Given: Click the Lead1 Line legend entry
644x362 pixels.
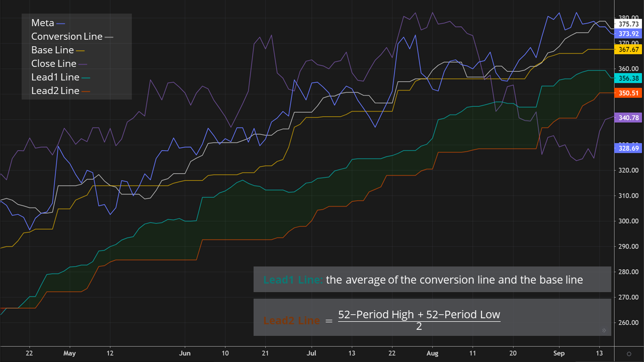Looking at the screenshot, I should [x=55, y=77].
